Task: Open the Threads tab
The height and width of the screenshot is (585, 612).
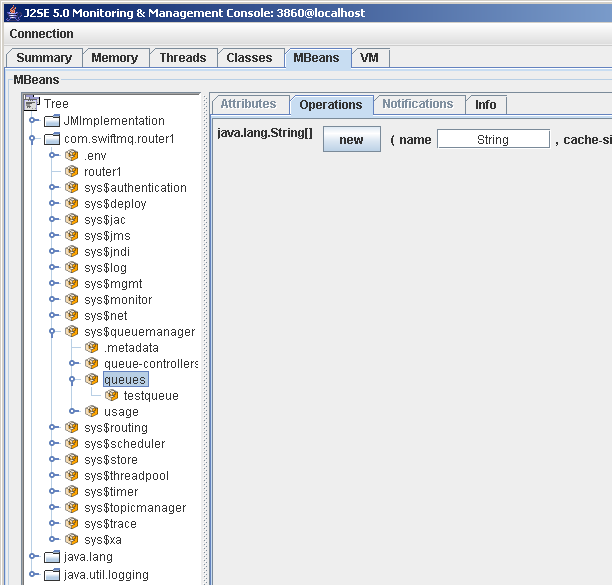Action: coord(182,58)
